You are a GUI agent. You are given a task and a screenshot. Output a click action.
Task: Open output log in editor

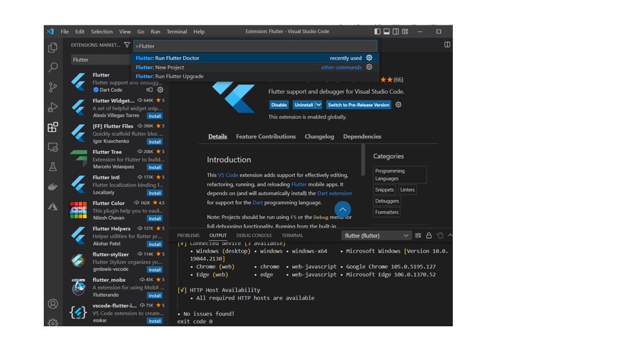tap(440, 235)
